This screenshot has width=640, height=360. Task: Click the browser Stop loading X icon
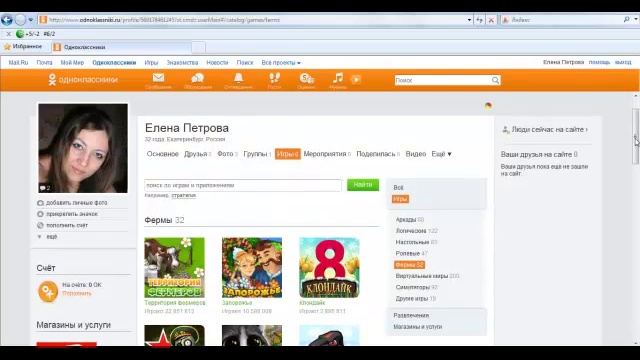pos(491,20)
